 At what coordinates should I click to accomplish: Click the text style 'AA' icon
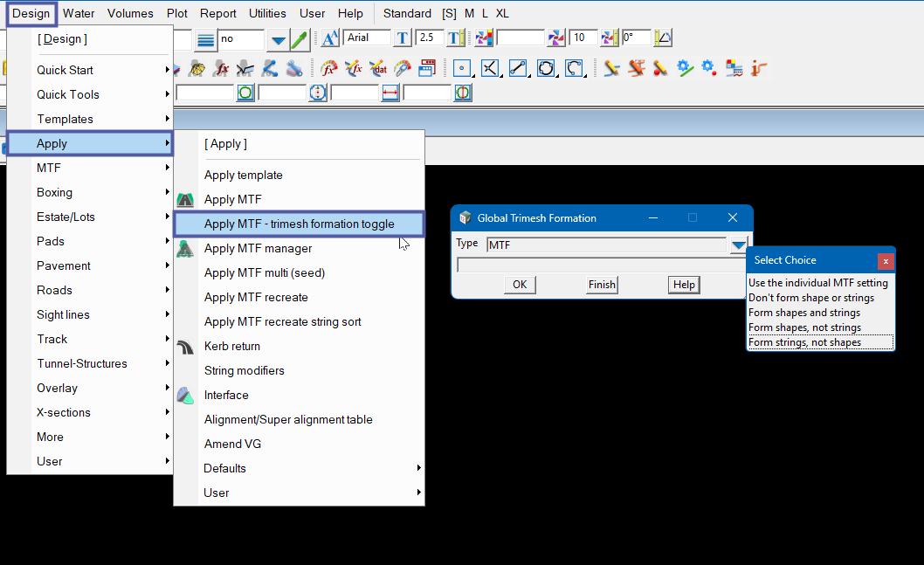click(330, 38)
